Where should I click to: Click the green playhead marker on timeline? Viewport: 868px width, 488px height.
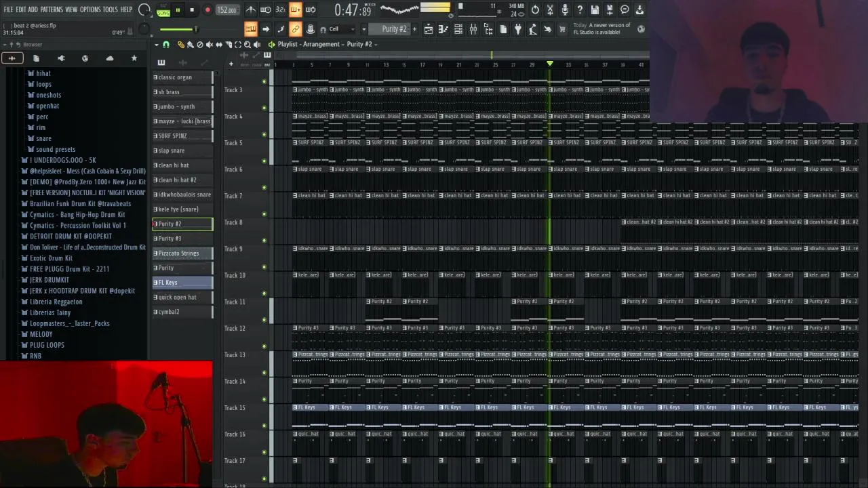pos(550,64)
